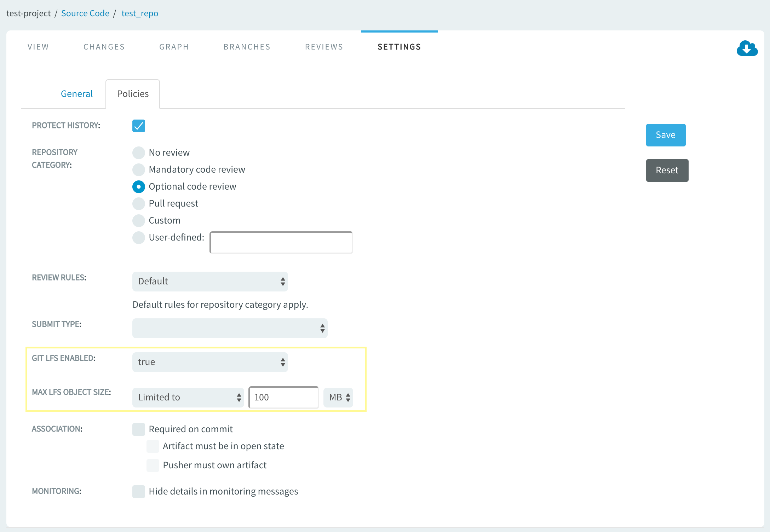Choose the Pull request category
This screenshot has width=770, height=532.
point(139,204)
